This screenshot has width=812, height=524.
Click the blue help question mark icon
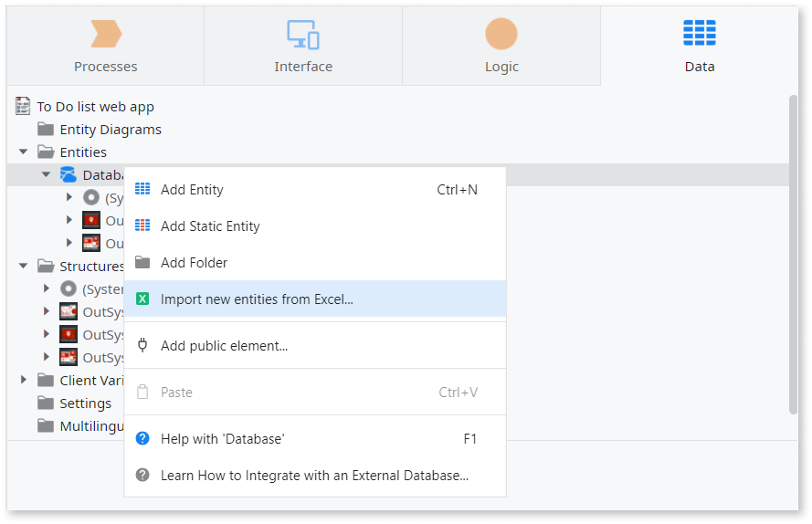pyautogui.click(x=142, y=439)
